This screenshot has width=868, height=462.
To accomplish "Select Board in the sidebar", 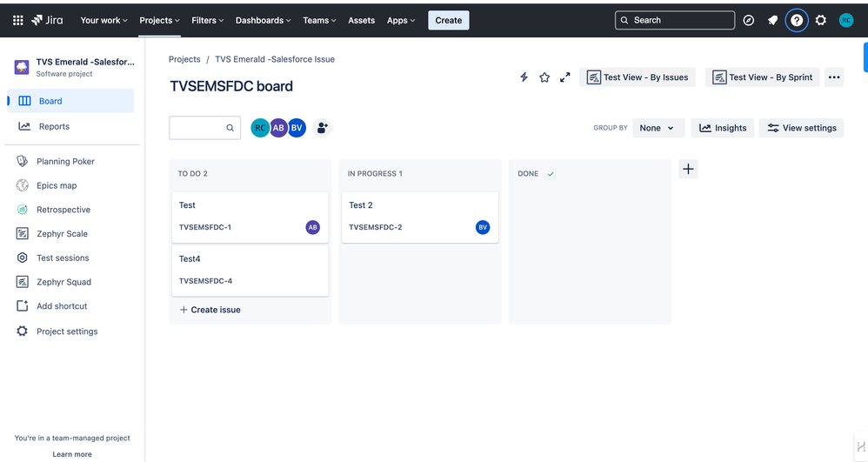I will 70,101.
